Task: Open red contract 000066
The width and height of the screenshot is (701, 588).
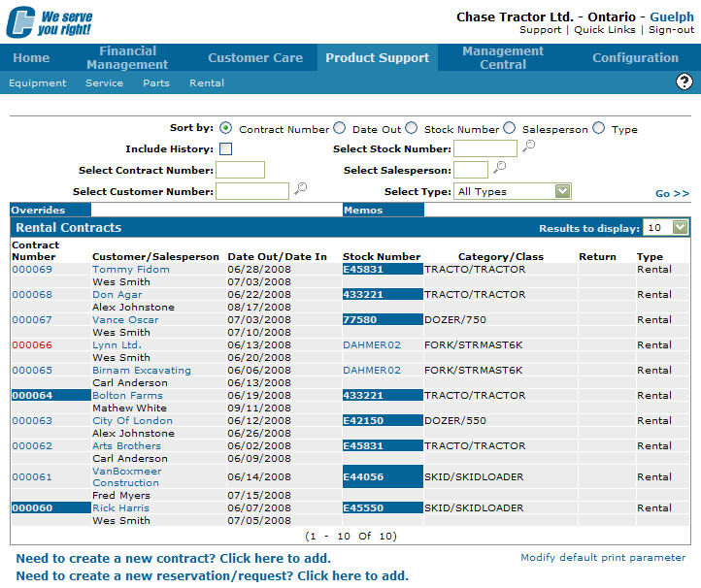Action: (x=32, y=344)
